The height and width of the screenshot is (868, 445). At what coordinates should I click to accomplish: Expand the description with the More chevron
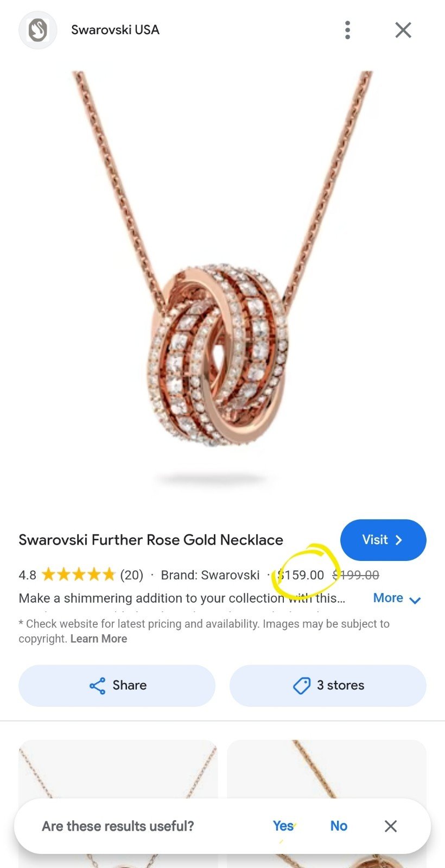pyautogui.click(x=415, y=600)
